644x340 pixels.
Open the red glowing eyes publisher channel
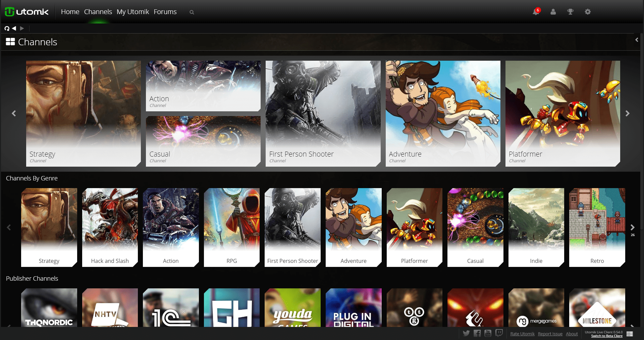(x=475, y=307)
